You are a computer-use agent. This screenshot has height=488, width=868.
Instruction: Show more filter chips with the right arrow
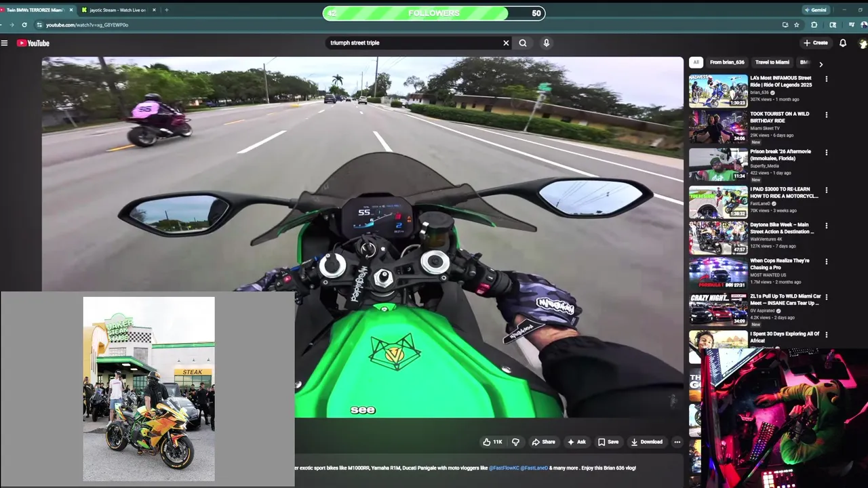coord(821,64)
